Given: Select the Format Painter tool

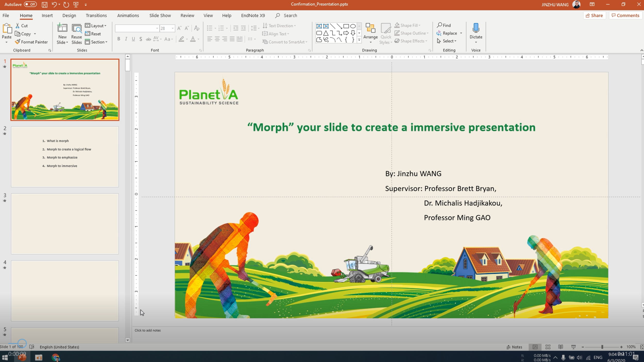Looking at the screenshot, I should [x=31, y=42].
